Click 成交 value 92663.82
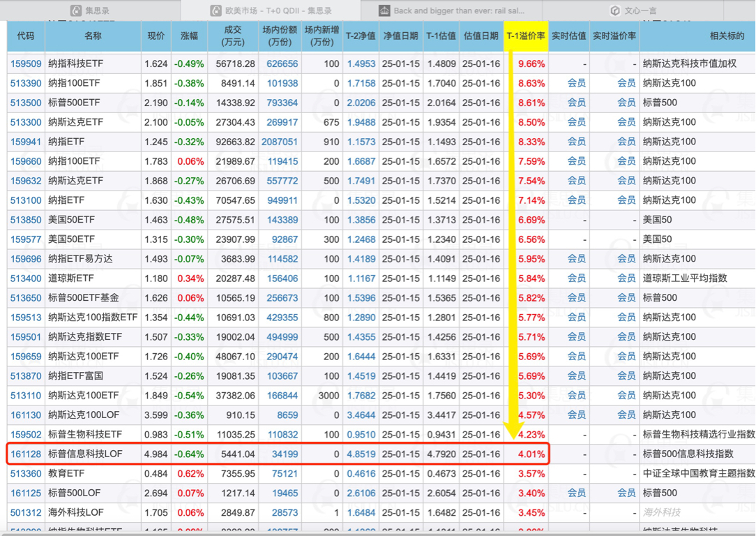Image resolution: width=756 pixels, height=536 pixels. pos(235,142)
